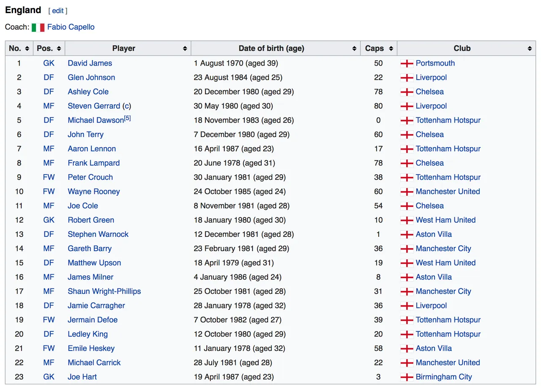The image size is (541, 392).
Task: Open Michael Carrick player link
Action: coord(94,363)
